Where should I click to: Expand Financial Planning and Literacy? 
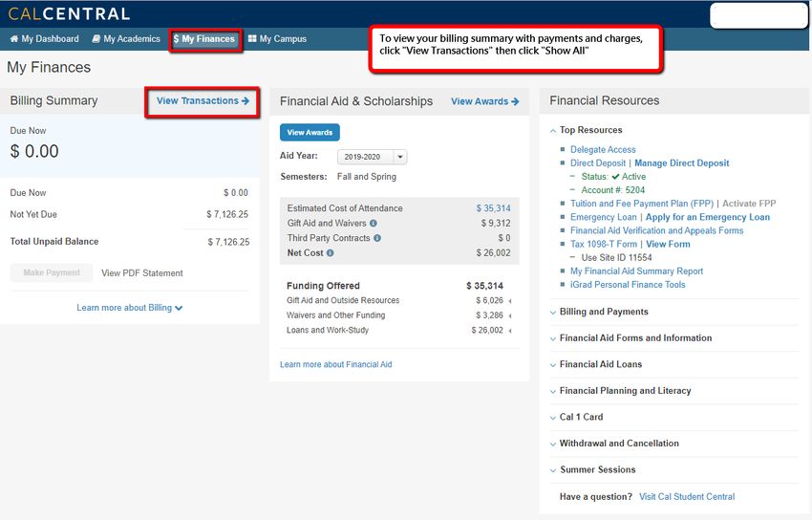tap(620, 391)
